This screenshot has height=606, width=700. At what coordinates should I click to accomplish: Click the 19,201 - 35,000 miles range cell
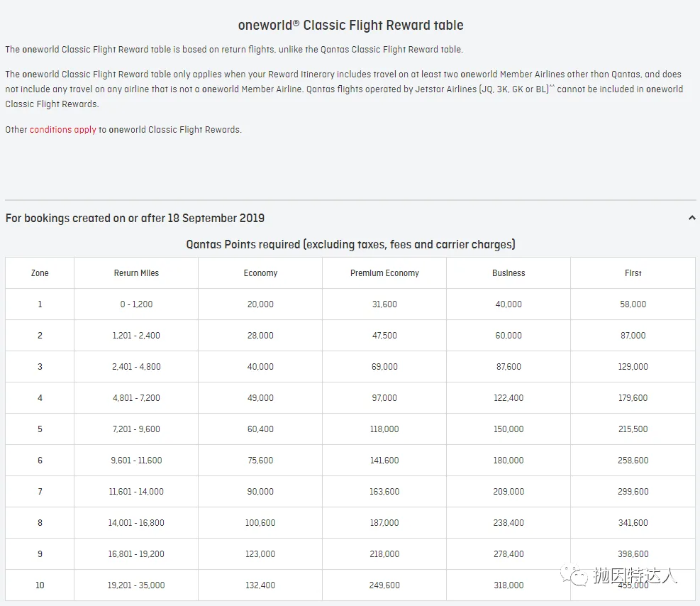tap(136, 585)
